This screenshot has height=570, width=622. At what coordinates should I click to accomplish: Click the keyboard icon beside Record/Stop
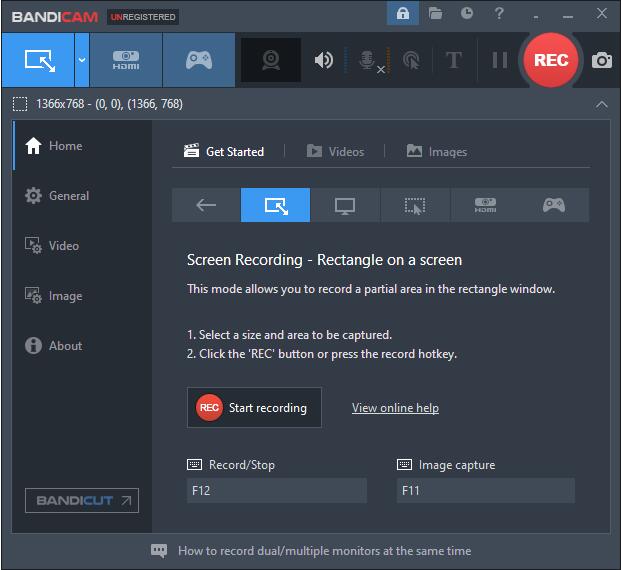[x=194, y=464]
